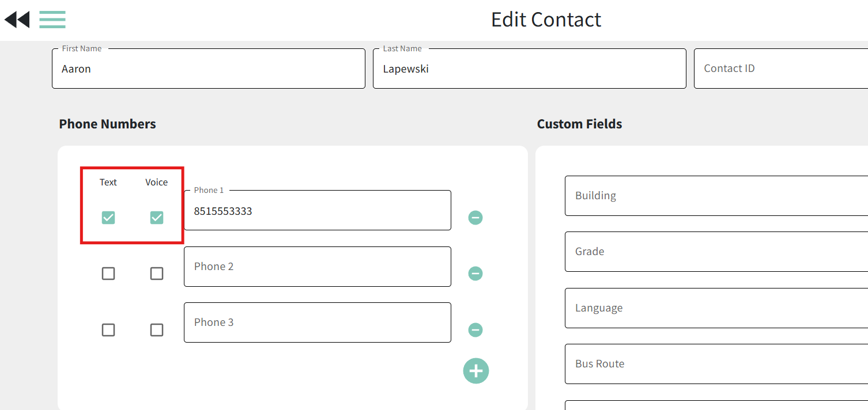868x410 pixels.
Task: Focus the Contact ID field
Action: [x=780, y=69]
